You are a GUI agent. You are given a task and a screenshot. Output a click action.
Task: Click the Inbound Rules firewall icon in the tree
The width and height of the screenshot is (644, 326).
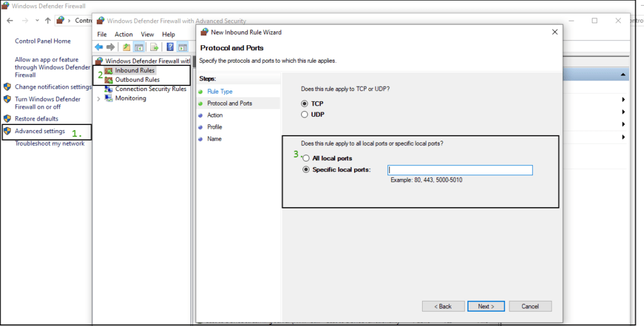pyautogui.click(x=108, y=70)
